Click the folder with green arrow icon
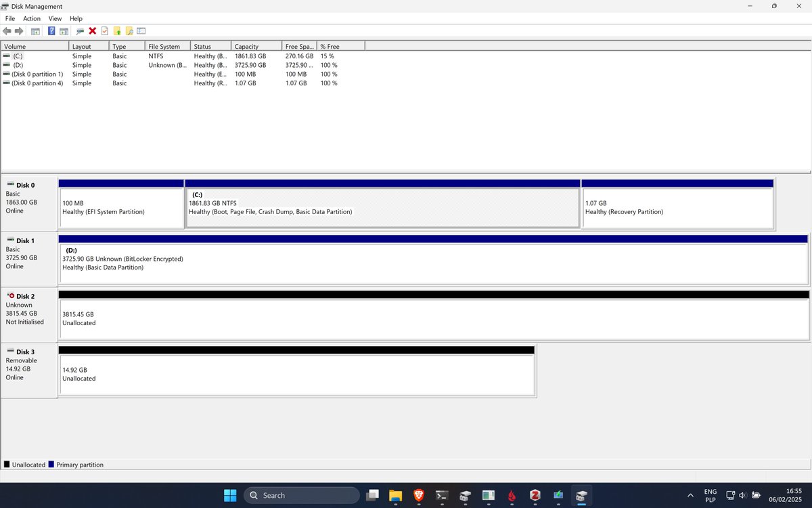The image size is (812, 508). pyautogui.click(x=117, y=31)
